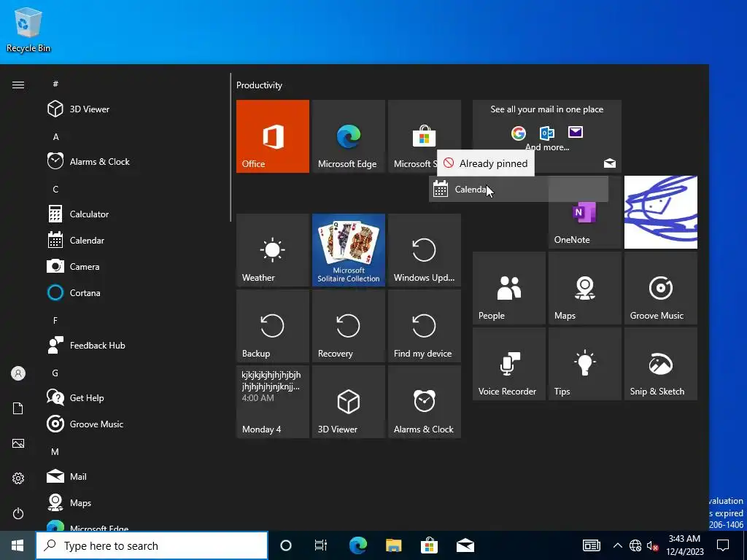Screen dimensions: 747x560
Task: Open Feedback Hub in the app list
Action: pos(133,345)
